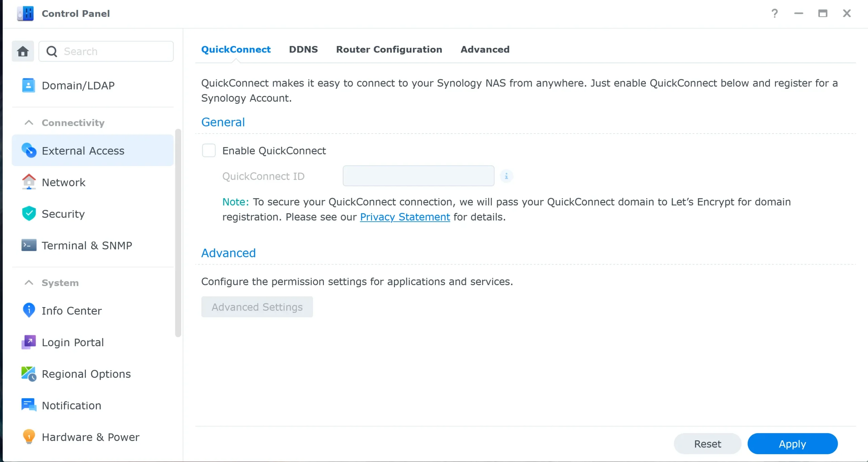Screen dimensions: 868x462
Task: Open Terminal & SNMP console icon
Action: coord(29,245)
